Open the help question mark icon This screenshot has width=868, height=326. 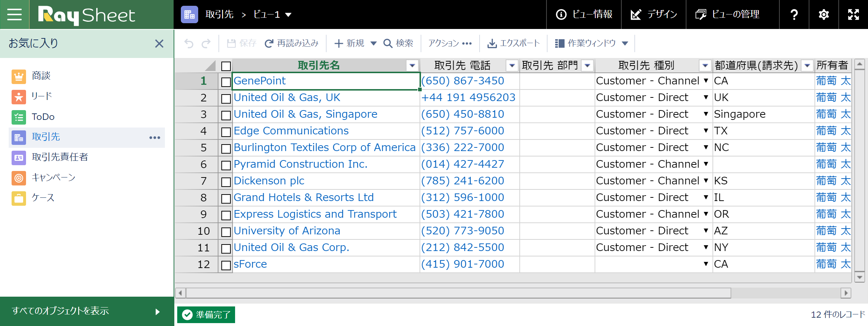[794, 14]
